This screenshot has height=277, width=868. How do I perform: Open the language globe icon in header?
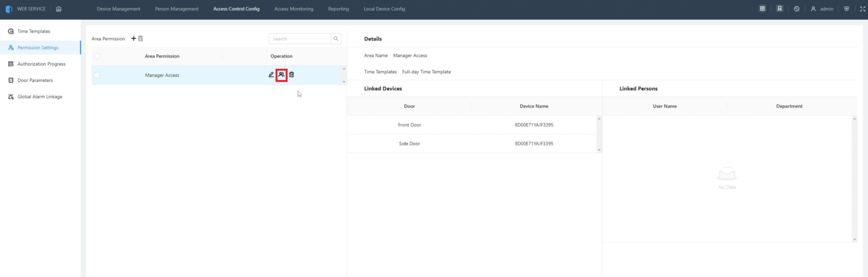[797, 9]
